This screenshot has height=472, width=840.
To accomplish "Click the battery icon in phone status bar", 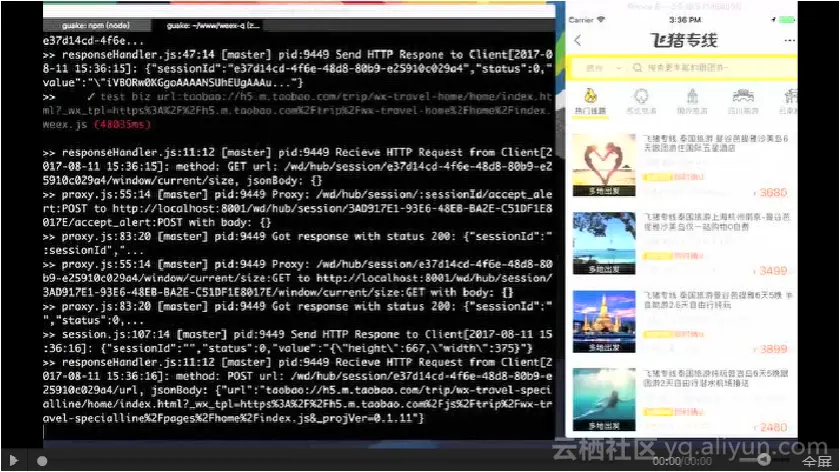I will point(787,20).
